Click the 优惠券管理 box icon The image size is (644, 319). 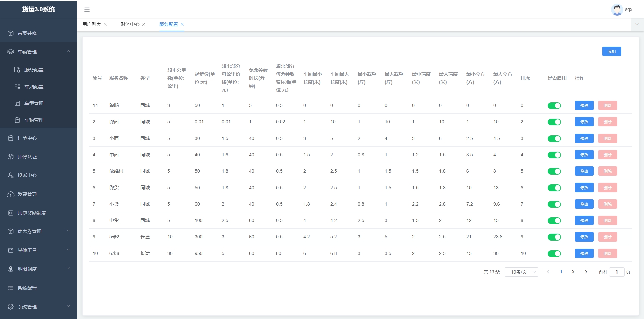11,231
